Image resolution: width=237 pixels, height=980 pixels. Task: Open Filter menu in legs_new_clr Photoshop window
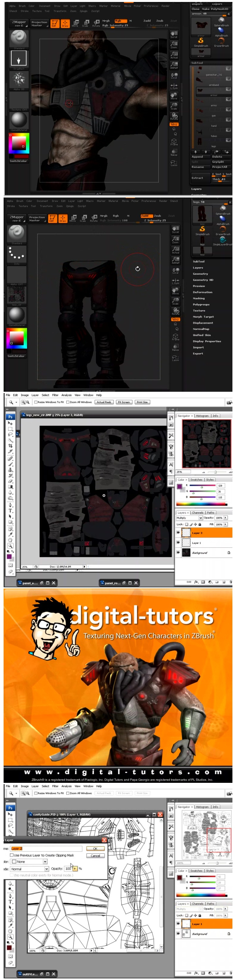coord(55,395)
